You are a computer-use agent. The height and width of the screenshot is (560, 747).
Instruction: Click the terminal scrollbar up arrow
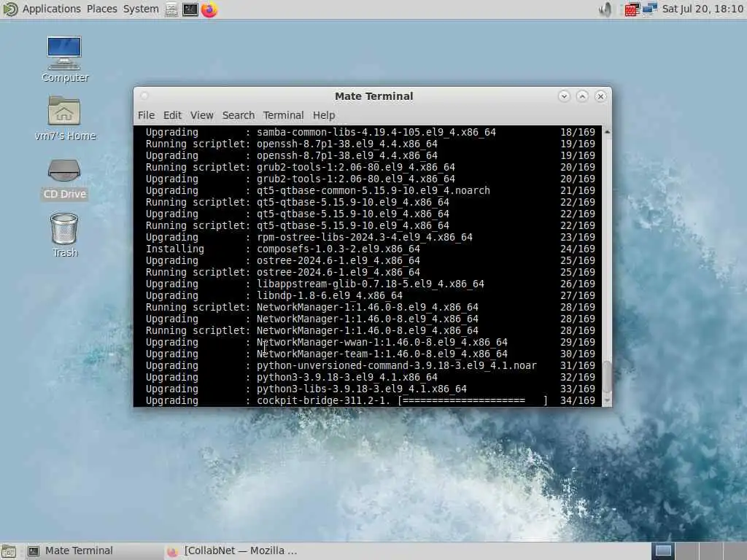[x=607, y=131]
